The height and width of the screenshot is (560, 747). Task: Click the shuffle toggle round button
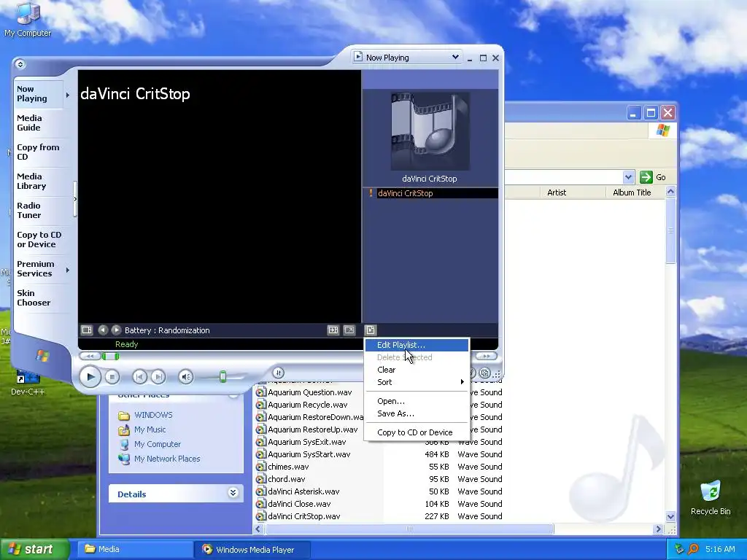279,373
